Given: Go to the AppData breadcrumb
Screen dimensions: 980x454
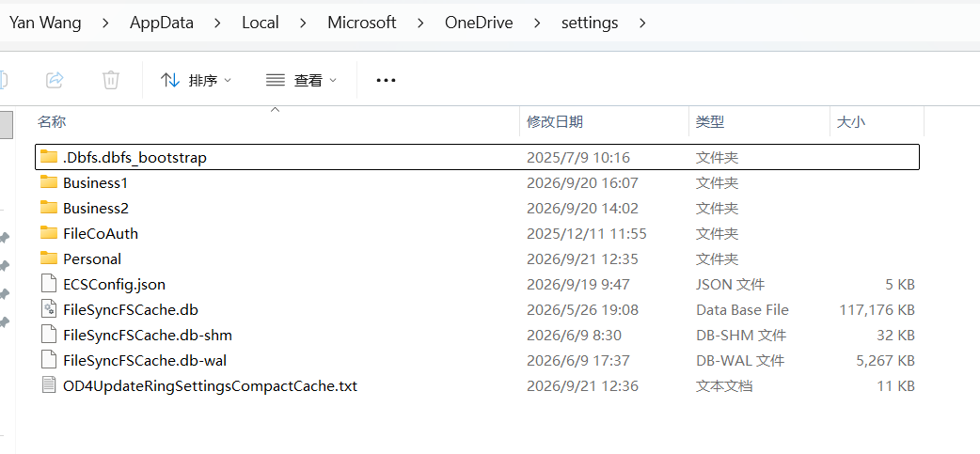Looking at the screenshot, I should [161, 23].
